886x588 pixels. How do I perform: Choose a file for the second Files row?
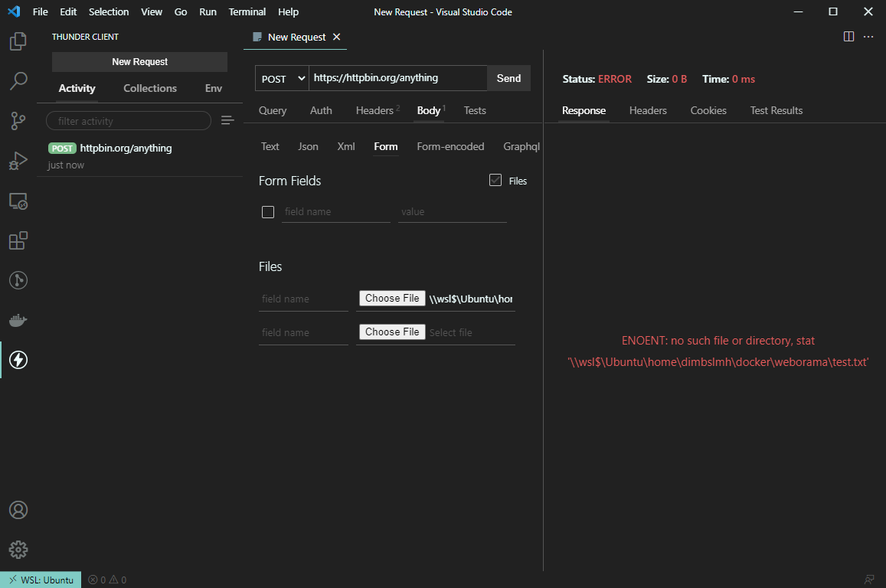tap(391, 332)
